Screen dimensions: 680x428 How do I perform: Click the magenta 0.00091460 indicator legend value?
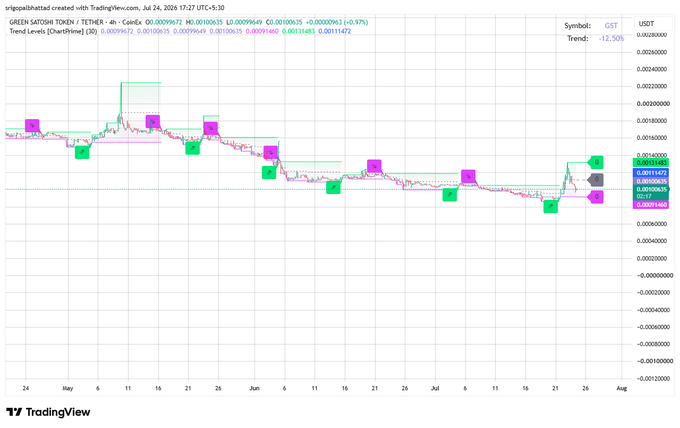pos(262,31)
